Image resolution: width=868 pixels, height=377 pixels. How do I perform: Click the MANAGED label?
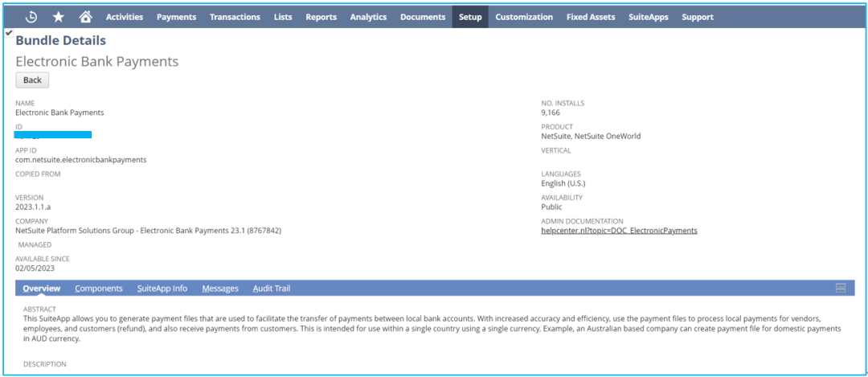pyautogui.click(x=35, y=244)
